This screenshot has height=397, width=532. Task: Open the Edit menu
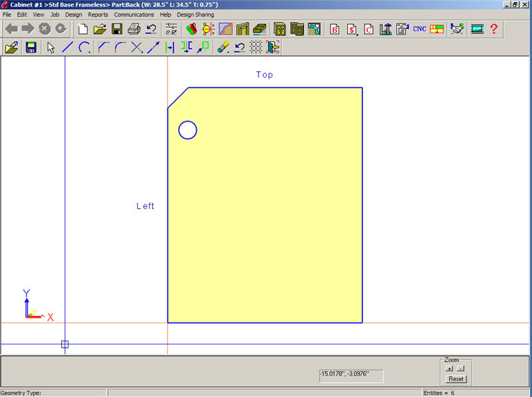tap(22, 15)
